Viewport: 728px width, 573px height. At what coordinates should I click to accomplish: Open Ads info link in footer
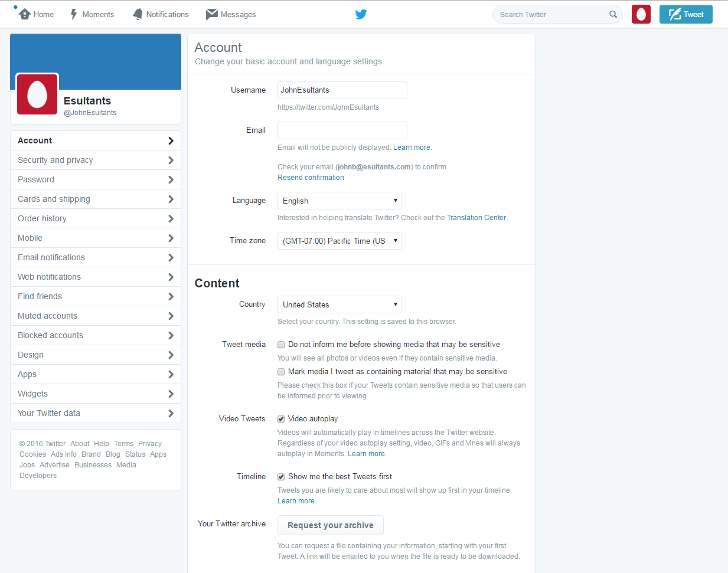[64, 454]
